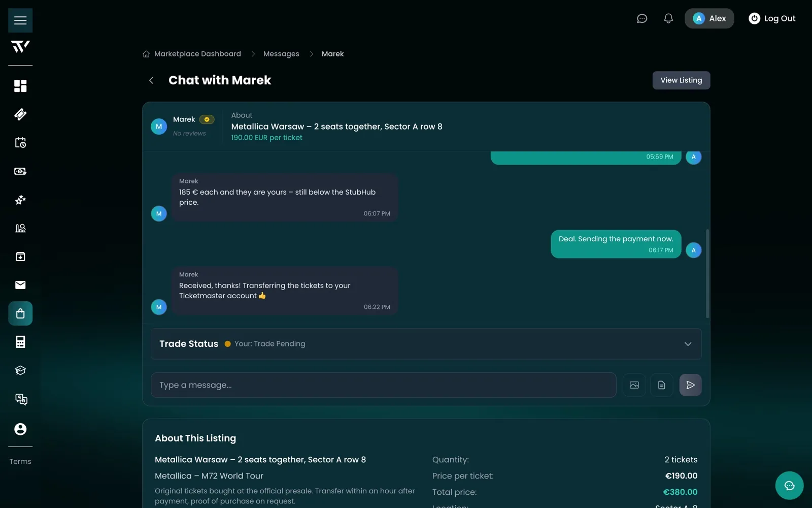
Task: Click the Type a message input field
Action: pyautogui.click(x=383, y=385)
